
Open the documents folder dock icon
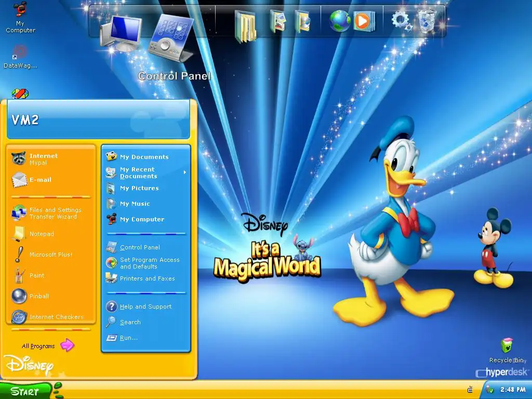coord(245,26)
